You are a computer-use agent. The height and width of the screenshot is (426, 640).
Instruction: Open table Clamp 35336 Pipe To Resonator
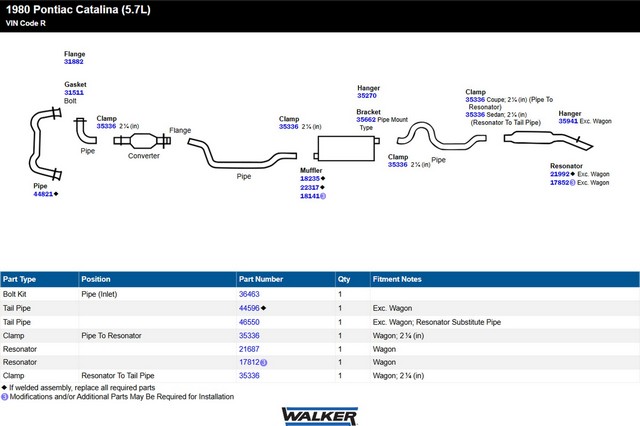click(249, 335)
